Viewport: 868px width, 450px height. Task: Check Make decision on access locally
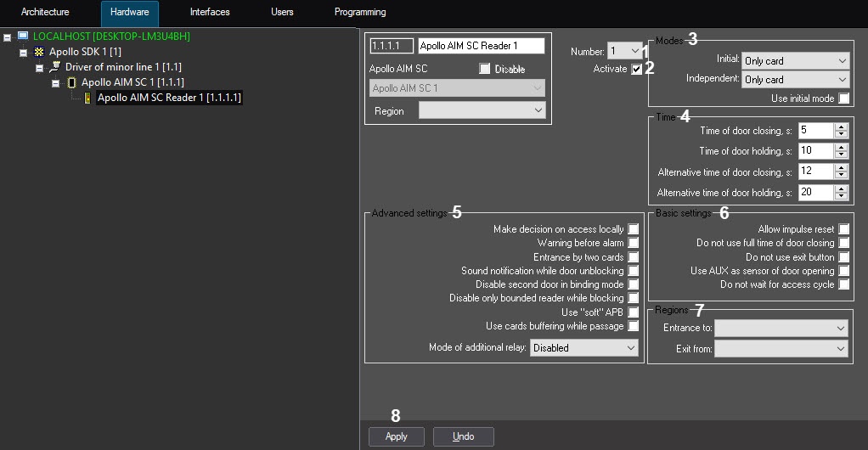(x=633, y=229)
